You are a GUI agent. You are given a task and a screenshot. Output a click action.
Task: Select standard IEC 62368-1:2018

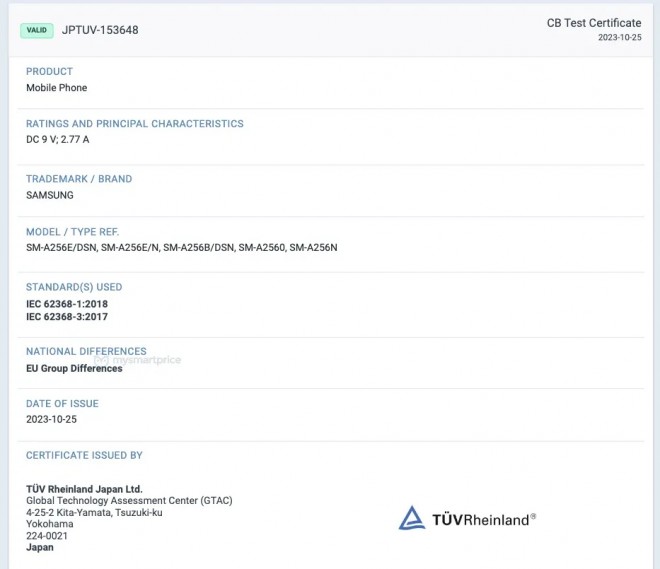coord(66,303)
